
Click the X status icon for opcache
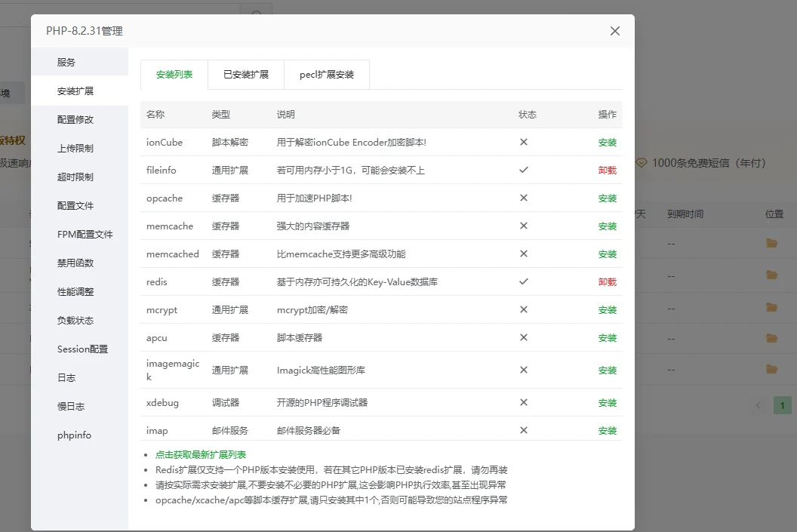tap(524, 198)
